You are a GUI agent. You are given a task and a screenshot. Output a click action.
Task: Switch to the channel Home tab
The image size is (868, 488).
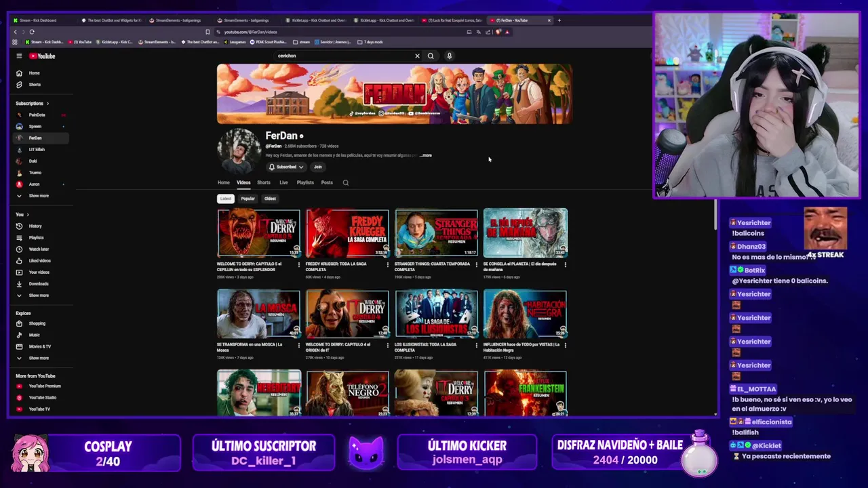[223, 182]
